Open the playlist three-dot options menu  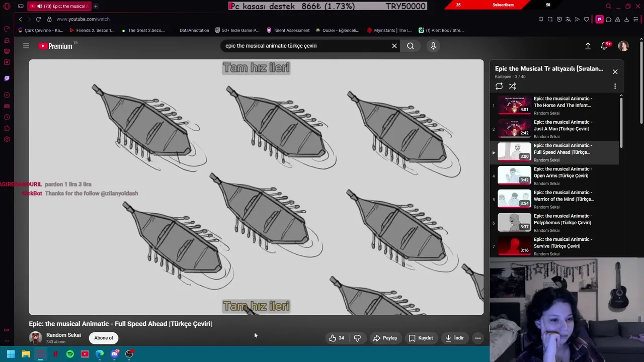tap(615, 86)
